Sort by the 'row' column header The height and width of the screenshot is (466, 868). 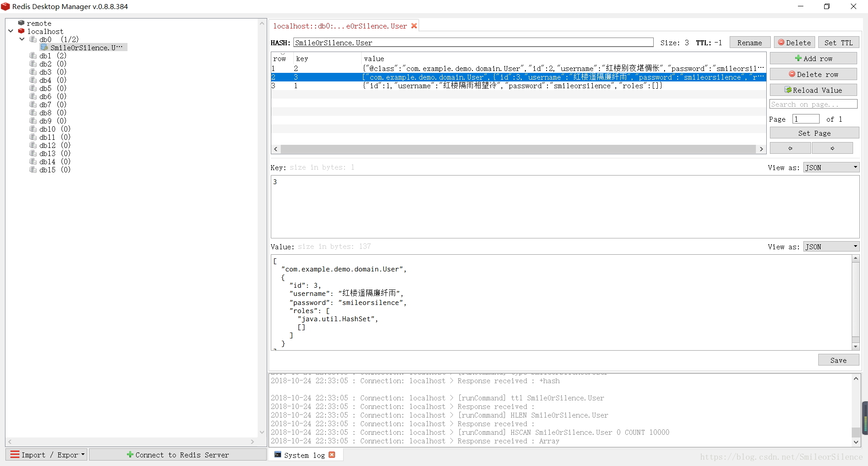282,59
